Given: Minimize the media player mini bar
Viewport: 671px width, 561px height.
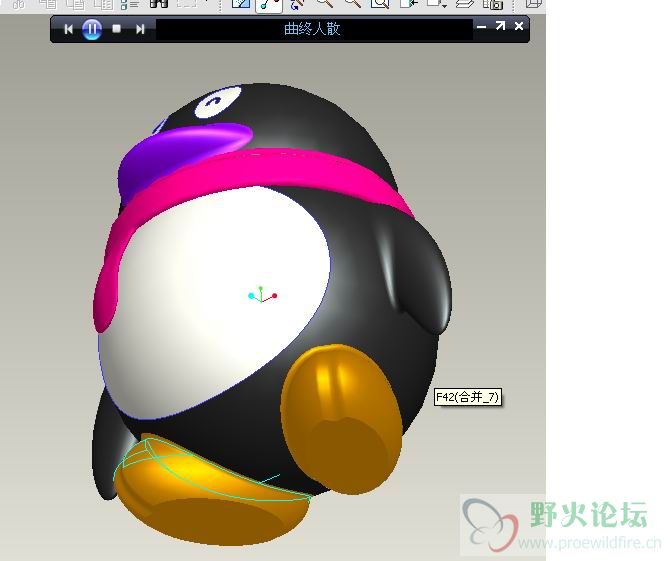Looking at the screenshot, I should coord(481,27).
